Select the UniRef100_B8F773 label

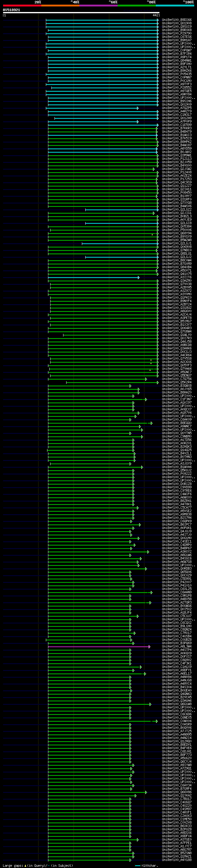(x=177, y=755)
